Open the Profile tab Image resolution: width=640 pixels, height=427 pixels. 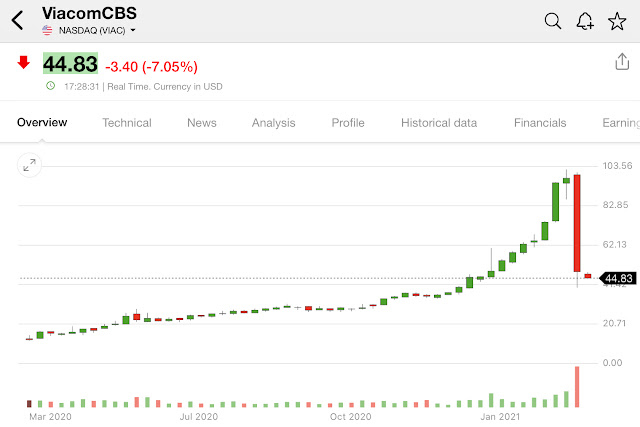tap(348, 123)
